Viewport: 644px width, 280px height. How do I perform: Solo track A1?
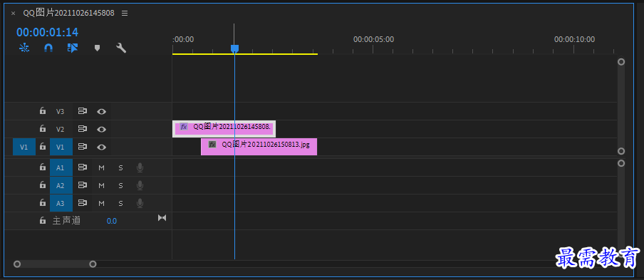point(121,167)
